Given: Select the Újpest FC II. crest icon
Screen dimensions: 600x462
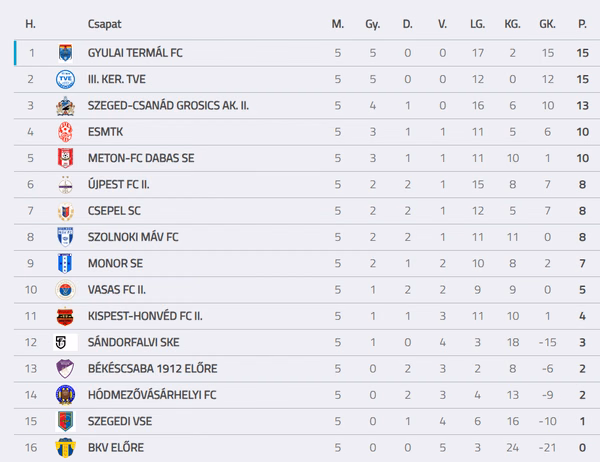Looking at the screenshot, I should point(65,184).
